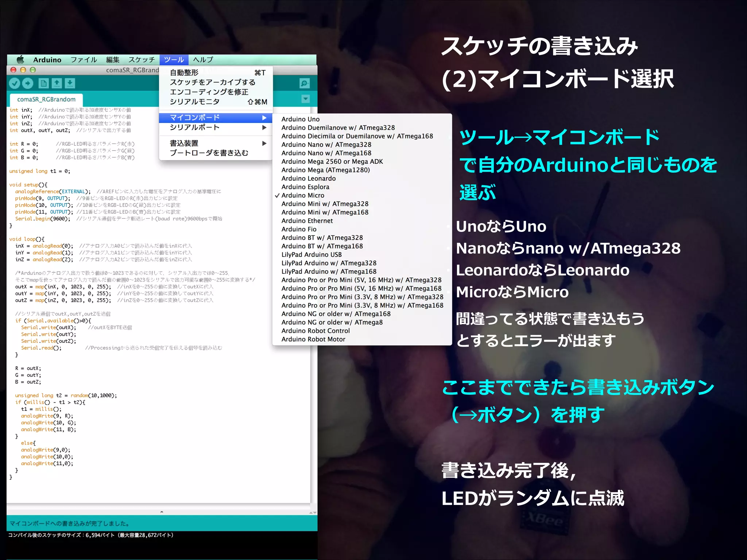Open the ファイル menu
The height and width of the screenshot is (560, 747).
coord(84,60)
